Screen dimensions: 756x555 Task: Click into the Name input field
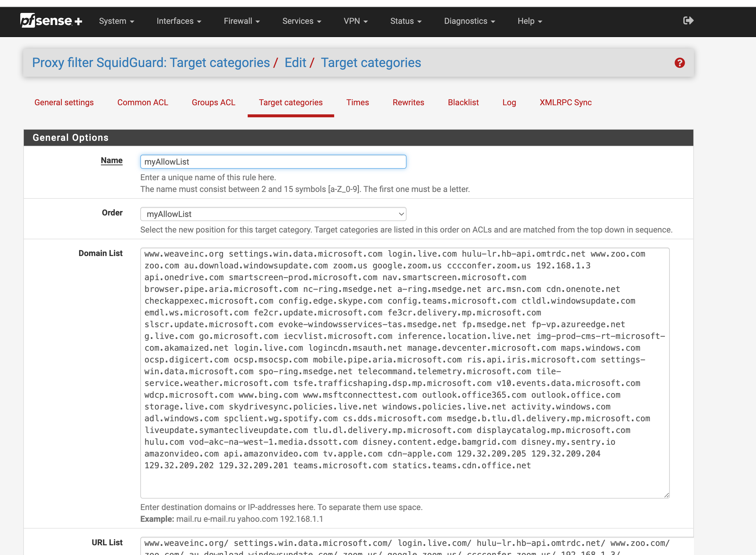(273, 162)
